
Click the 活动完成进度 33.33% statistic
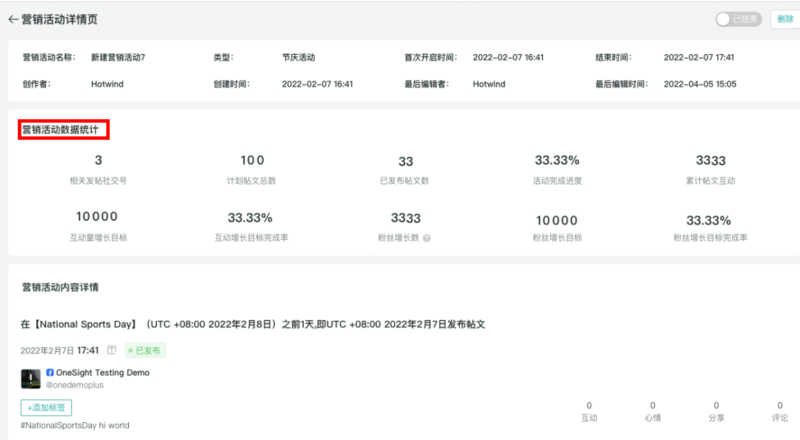[x=557, y=160]
